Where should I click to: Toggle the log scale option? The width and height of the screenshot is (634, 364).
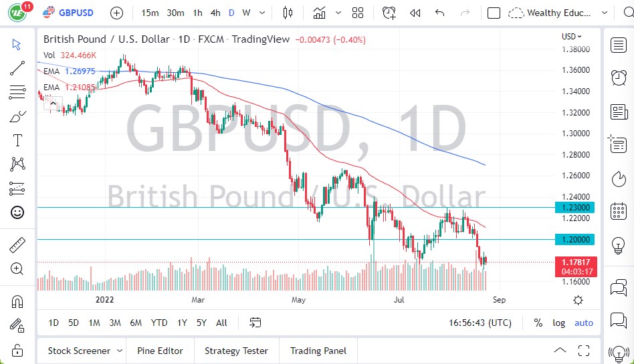coord(558,323)
